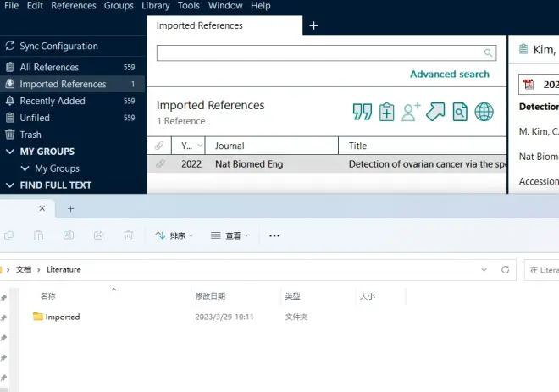The width and height of the screenshot is (559, 392).
Task: Collapse the MY GROUPS section
Action: [x=10, y=152]
